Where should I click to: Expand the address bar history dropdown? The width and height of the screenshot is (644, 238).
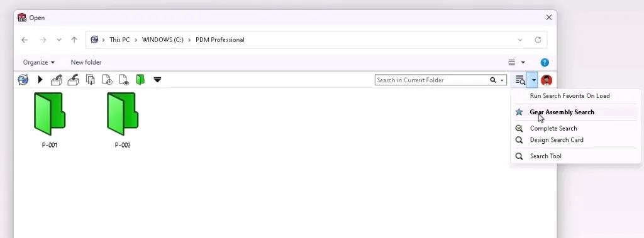coord(520,40)
